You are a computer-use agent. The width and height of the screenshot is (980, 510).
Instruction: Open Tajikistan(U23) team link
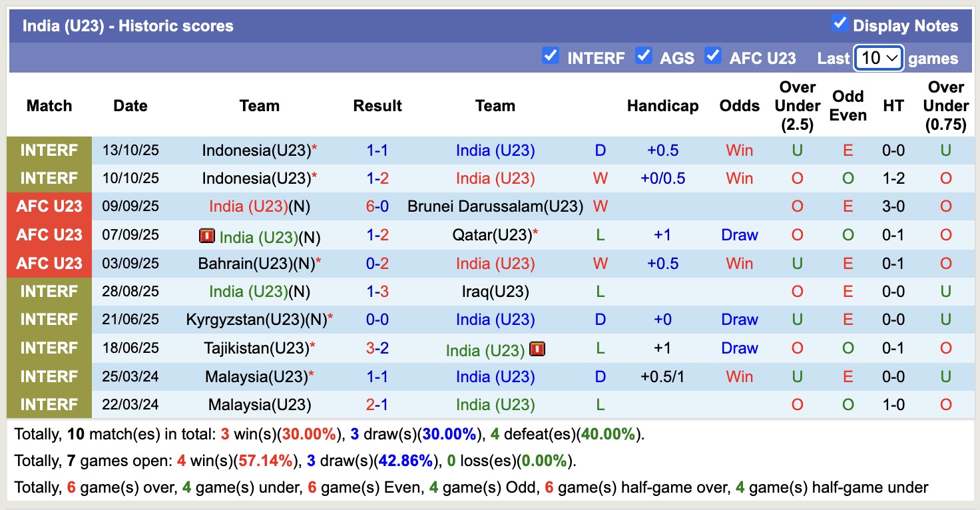(x=256, y=348)
